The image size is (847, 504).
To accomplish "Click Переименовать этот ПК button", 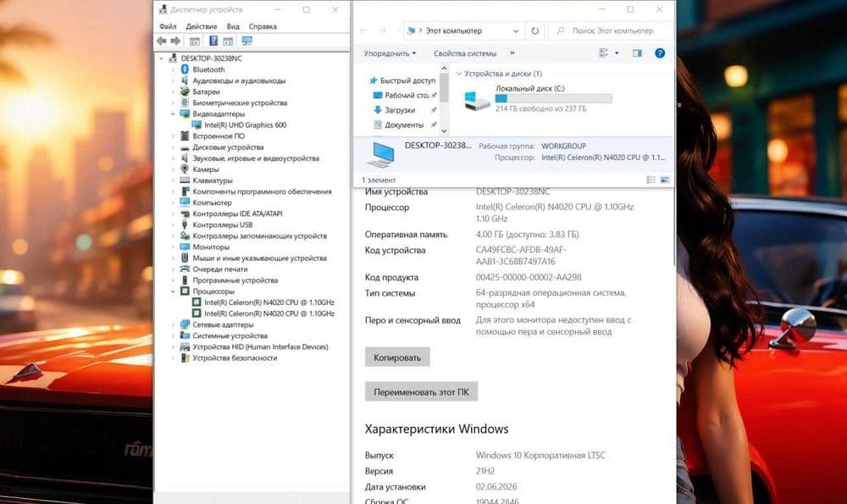I will [421, 391].
